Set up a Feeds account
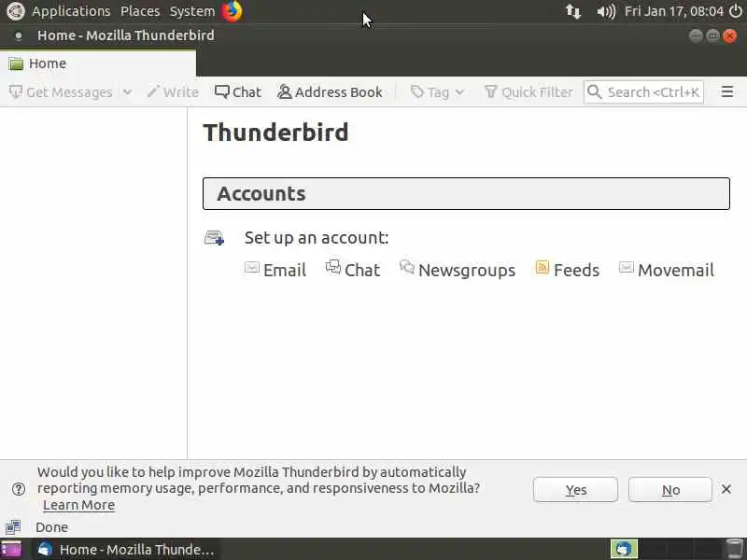747x560 pixels. (568, 269)
